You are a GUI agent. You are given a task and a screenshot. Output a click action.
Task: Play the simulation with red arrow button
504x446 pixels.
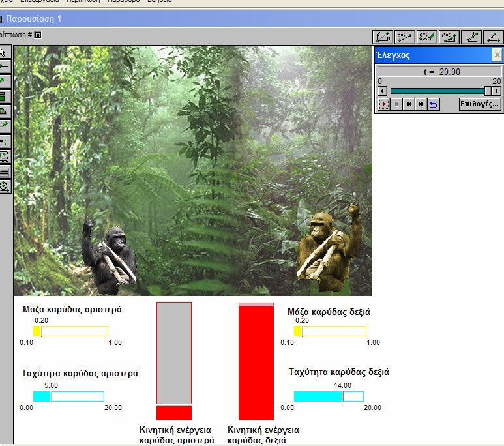click(384, 104)
